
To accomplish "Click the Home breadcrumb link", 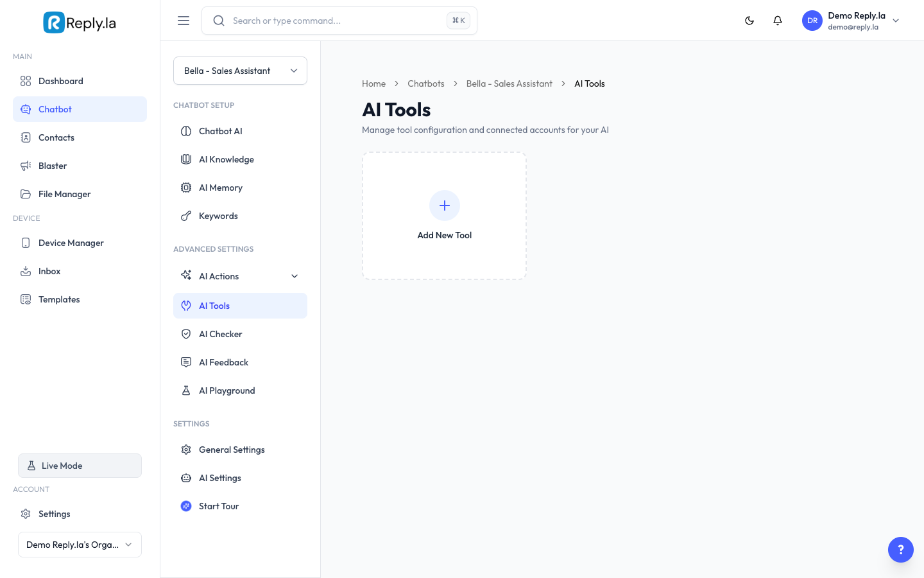I will (373, 83).
